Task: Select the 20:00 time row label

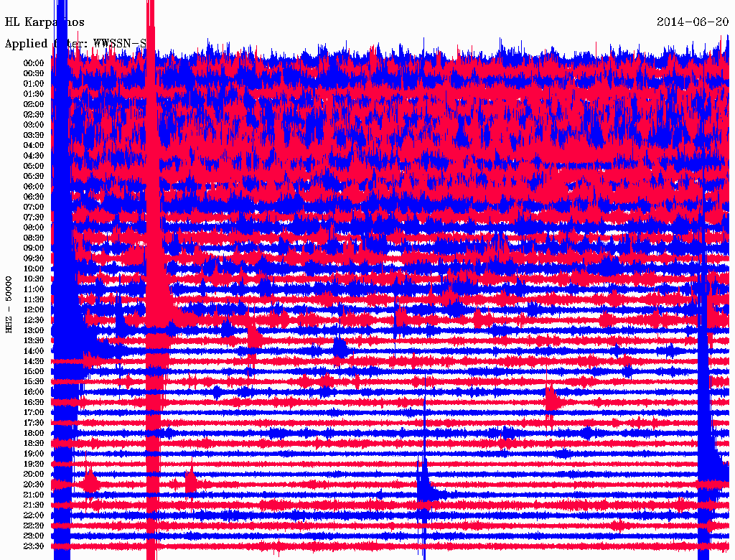Action: [x=34, y=475]
